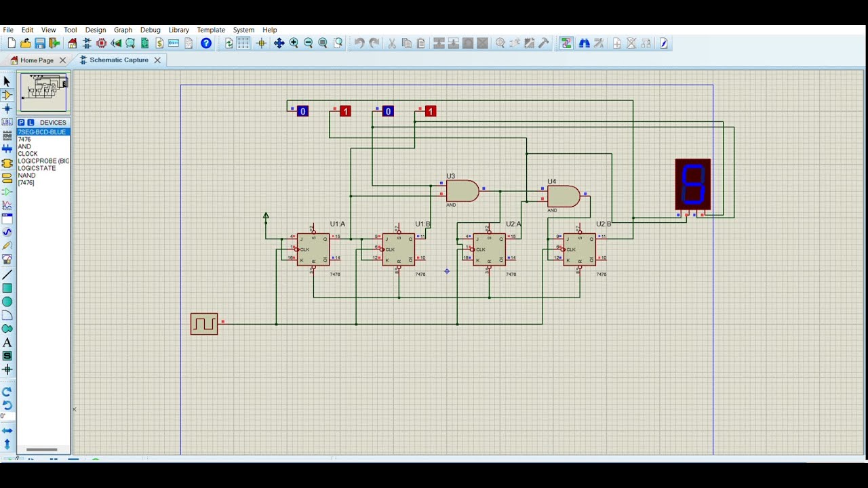Viewport: 868px width, 488px height.
Task: Click the Rotate Anti-Clockwise icon
Action: pos(7,405)
